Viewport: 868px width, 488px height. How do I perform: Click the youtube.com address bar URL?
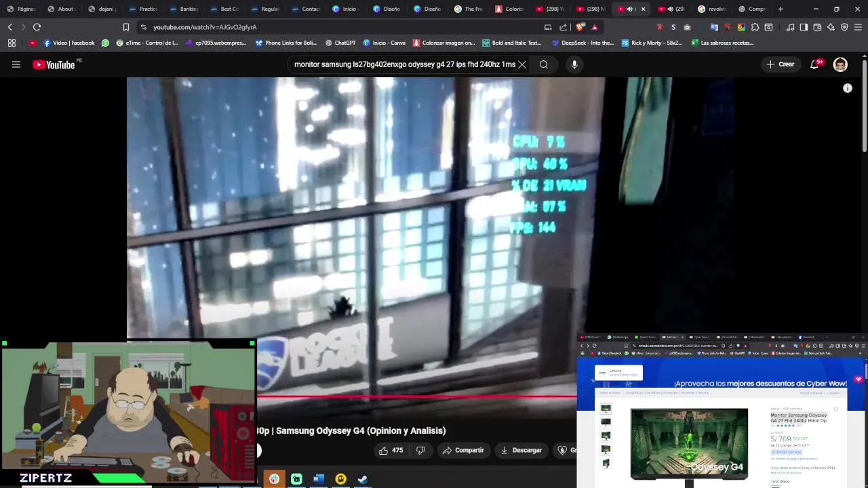coord(205,27)
